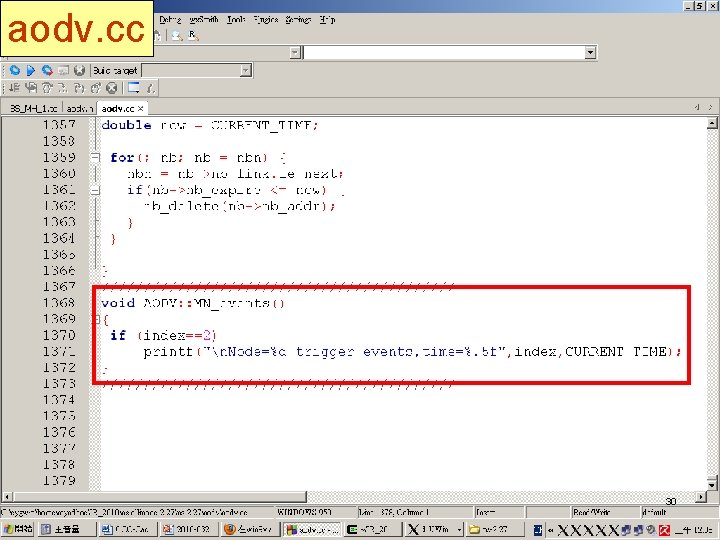Open the Firefox taskbar item
The width and height of the screenshot is (720, 540).
(x=250, y=529)
